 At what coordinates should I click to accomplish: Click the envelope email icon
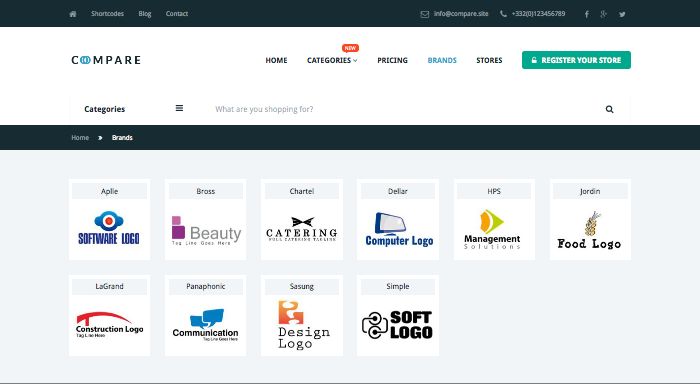(425, 14)
